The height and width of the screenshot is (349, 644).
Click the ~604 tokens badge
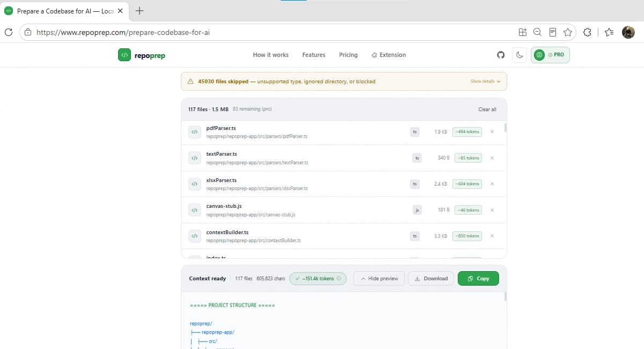(467, 184)
